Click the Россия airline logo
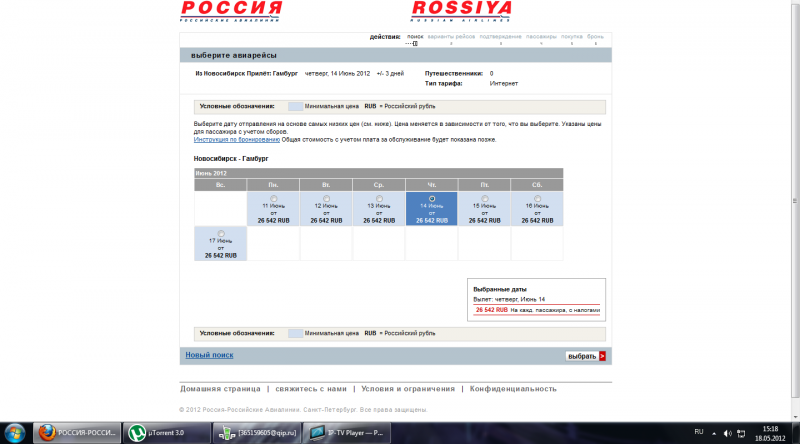 (x=231, y=11)
